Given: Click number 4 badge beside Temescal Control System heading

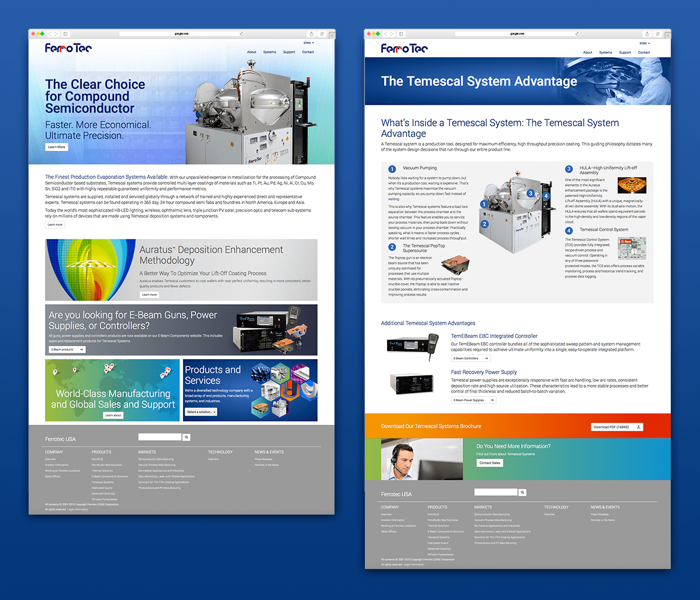Looking at the screenshot, I should (x=569, y=230).
